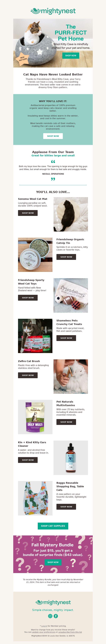The image size is (106, 644).
Task: Open the Instagram icon in the footer
Action: click(x=50, y=616)
